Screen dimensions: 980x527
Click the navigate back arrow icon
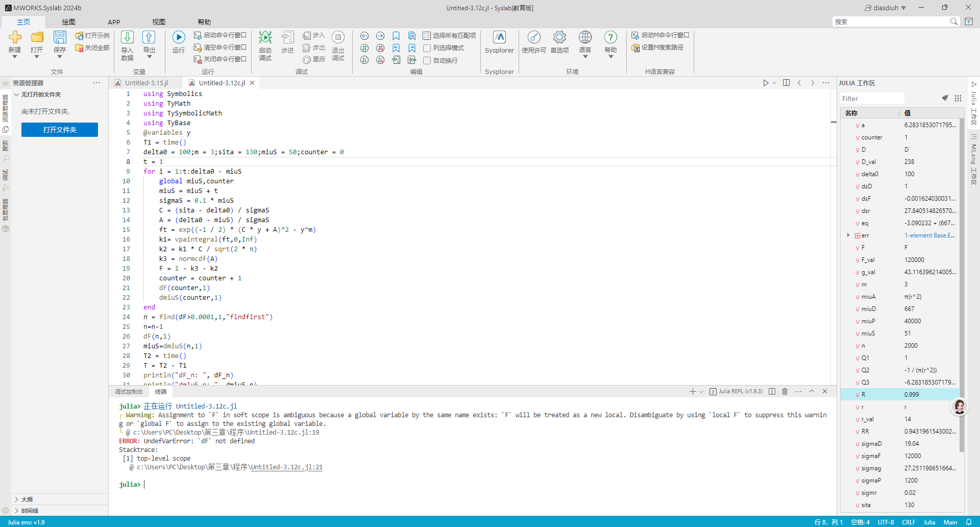(364, 36)
